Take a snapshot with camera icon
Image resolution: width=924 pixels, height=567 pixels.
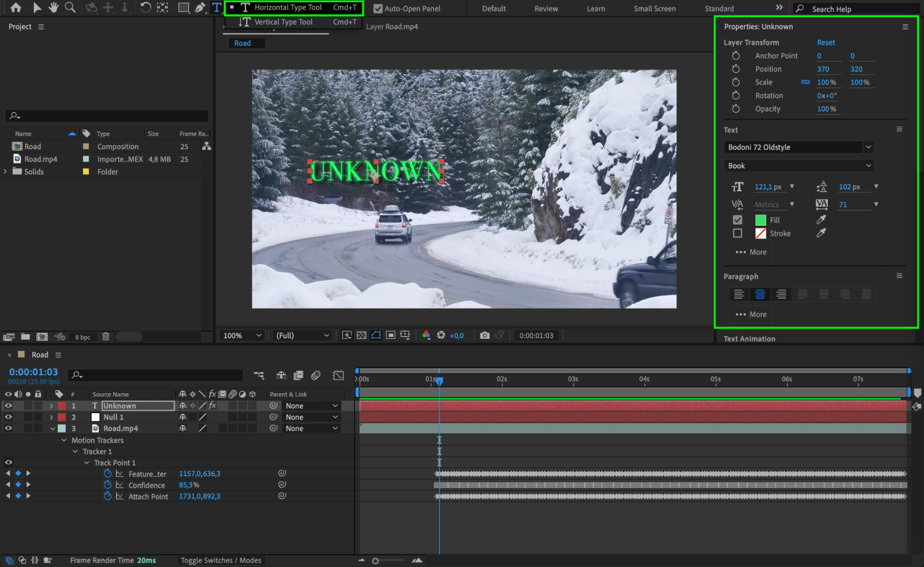point(484,335)
